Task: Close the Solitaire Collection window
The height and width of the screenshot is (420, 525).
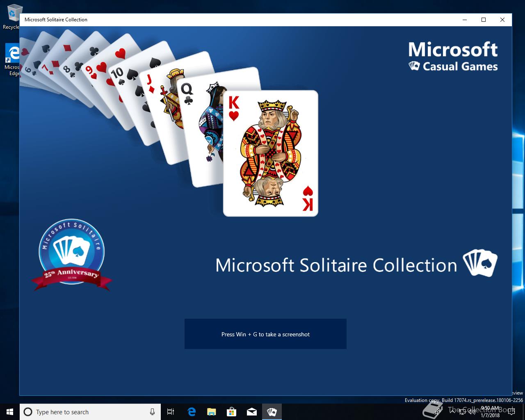Action: pos(502,20)
